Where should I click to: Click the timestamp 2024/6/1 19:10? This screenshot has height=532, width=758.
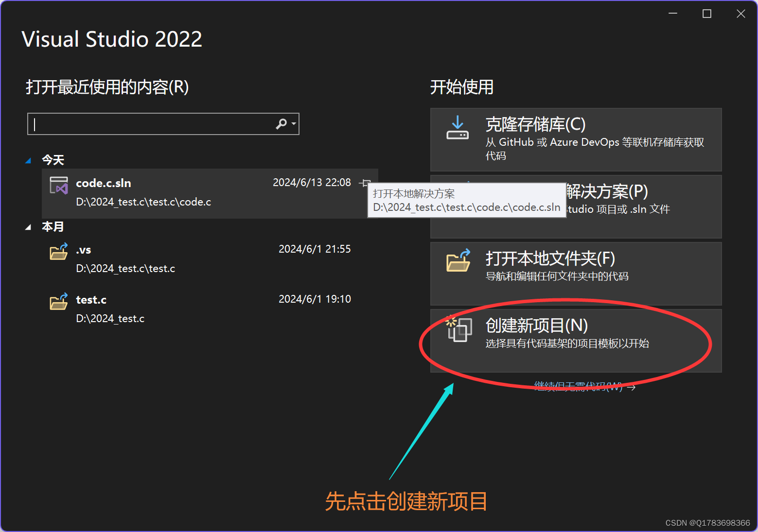coord(315,299)
